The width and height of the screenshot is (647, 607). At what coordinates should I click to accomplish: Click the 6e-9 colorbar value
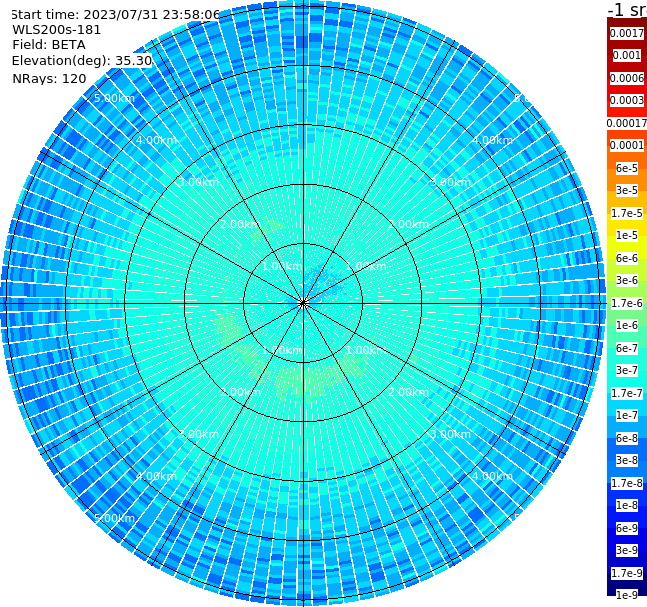pos(627,528)
